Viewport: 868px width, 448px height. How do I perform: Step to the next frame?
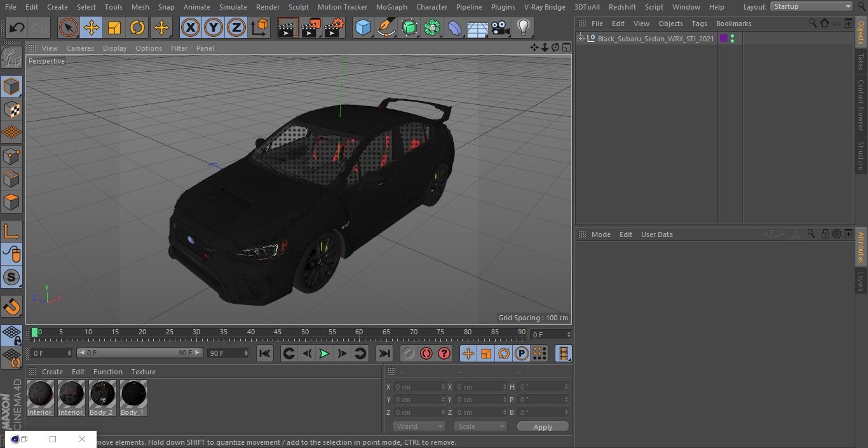tap(342, 353)
